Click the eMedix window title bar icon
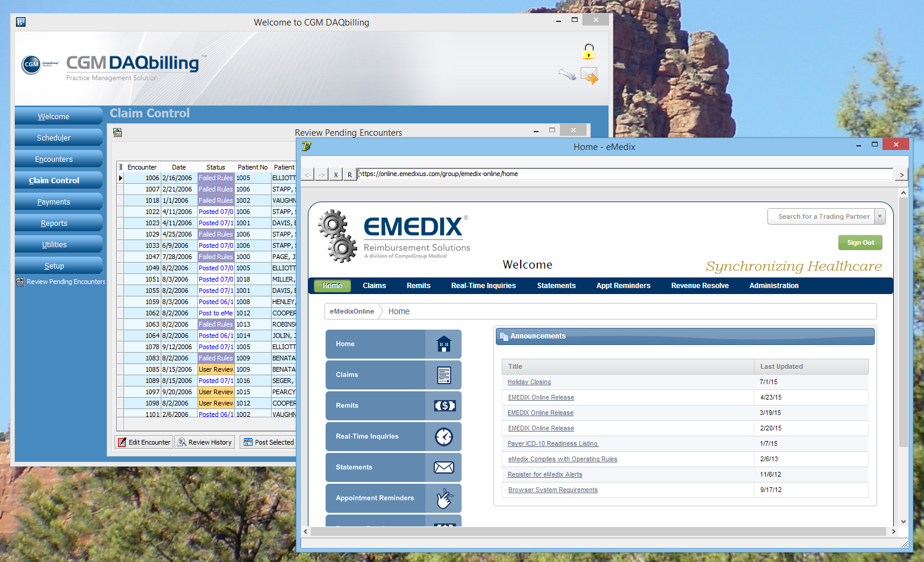924x562 pixels. point(306,146)
